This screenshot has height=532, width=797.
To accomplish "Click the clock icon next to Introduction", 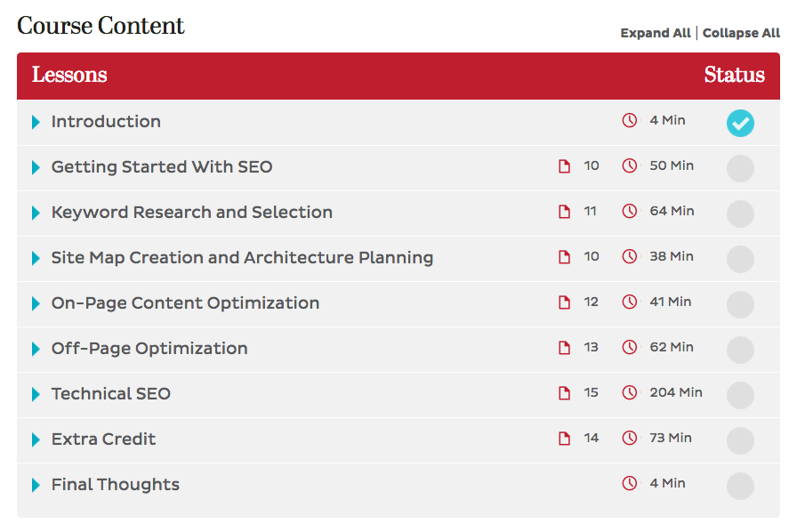I will [x=629, y=120].
